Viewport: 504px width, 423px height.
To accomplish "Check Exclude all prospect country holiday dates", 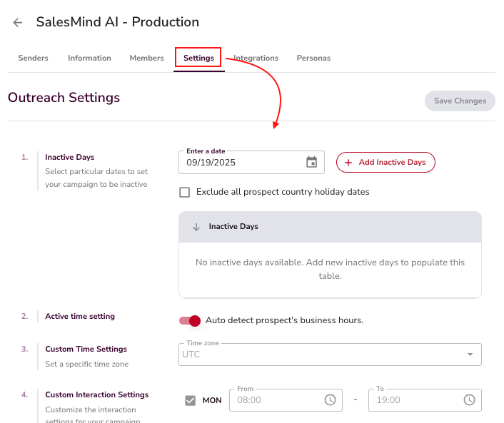I will pyautogui.click(x=185, y=192).
